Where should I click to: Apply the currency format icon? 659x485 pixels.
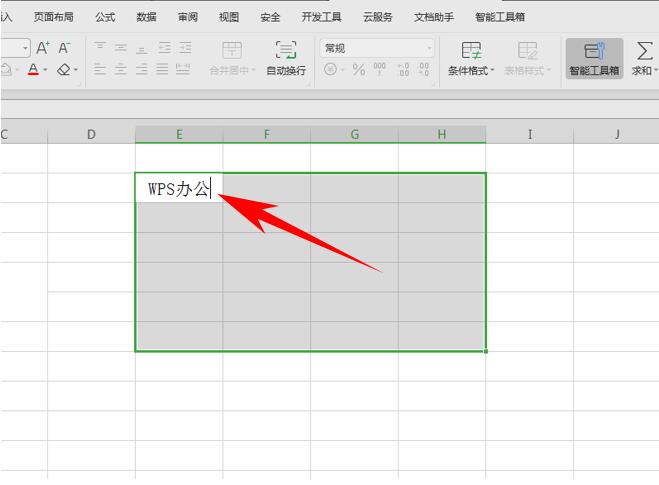[331, 69]
